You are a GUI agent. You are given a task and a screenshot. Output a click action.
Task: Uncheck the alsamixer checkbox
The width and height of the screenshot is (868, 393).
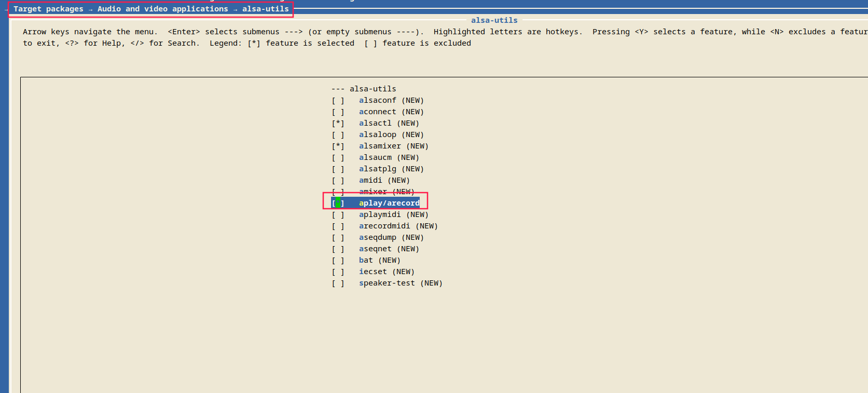point(338,146)
